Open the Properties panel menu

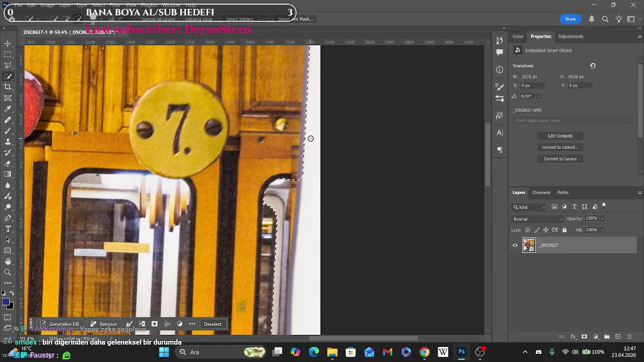pyautogui.click(x=639, y=37)
